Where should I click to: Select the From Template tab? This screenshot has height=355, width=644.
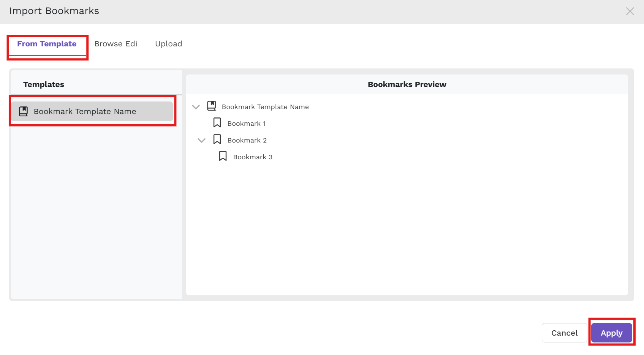pyautogui.click(x=47, y=44)
